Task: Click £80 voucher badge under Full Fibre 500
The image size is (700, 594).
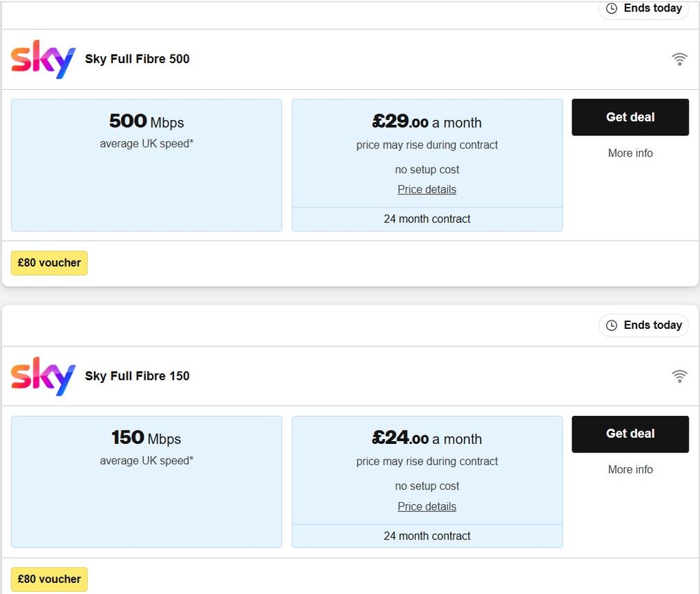Action: click(x=49, y=263)
